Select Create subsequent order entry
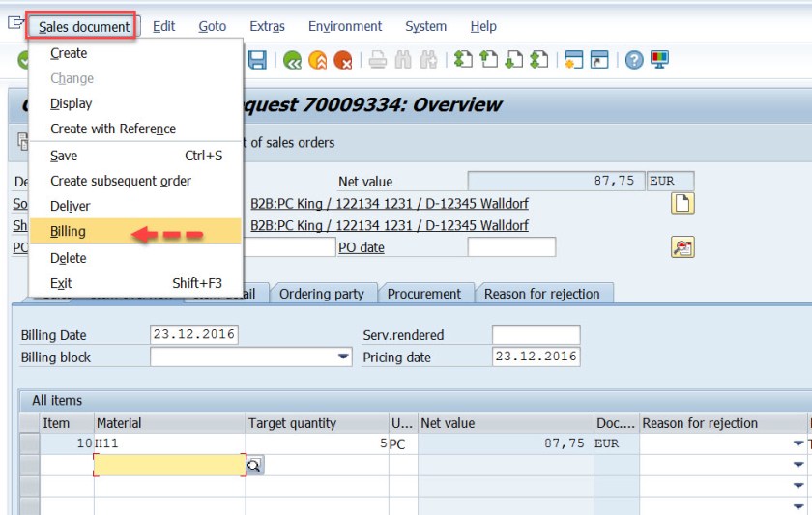Viewport: 812px width, 515px height. click(x=136, y=181)
